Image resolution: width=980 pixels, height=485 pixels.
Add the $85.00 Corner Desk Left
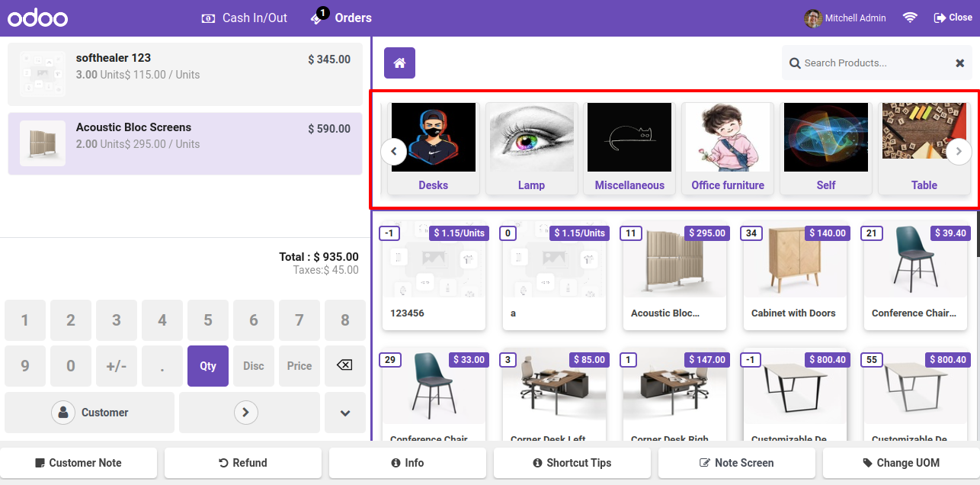click(x=554, y=395)
